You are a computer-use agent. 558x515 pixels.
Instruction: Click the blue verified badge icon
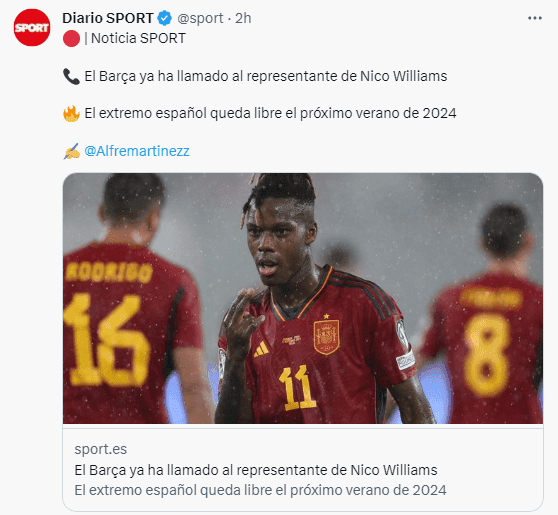164,18
